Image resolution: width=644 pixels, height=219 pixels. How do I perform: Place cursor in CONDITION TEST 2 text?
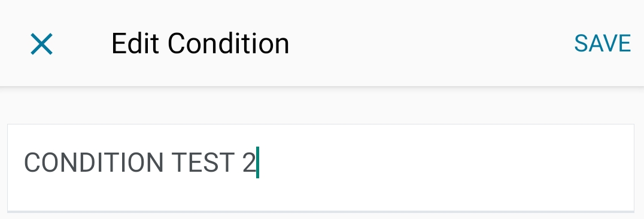tap(139, 162)
